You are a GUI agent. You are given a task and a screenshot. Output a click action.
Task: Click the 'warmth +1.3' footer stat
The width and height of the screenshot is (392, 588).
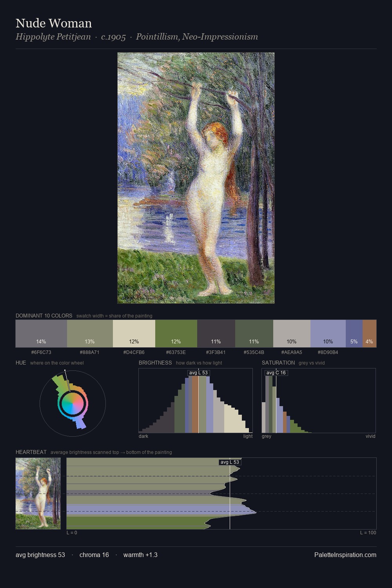tap(140, 555)
